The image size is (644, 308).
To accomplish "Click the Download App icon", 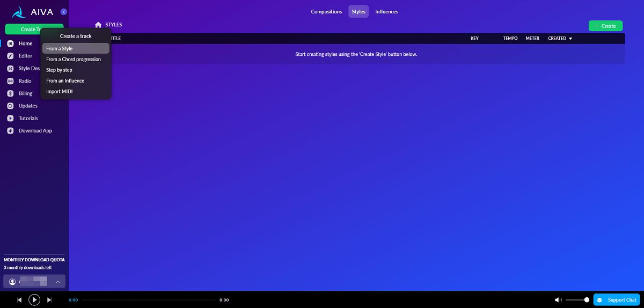I will coord(10,131).
